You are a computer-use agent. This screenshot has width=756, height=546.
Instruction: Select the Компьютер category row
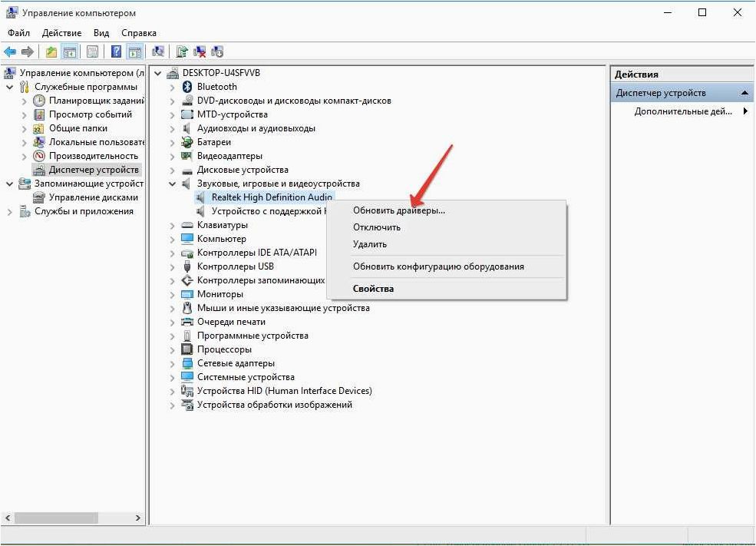point(221,239)
